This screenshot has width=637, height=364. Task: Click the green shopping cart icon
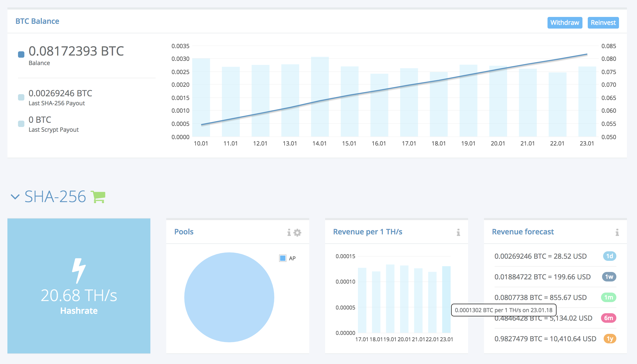(98, 197)
